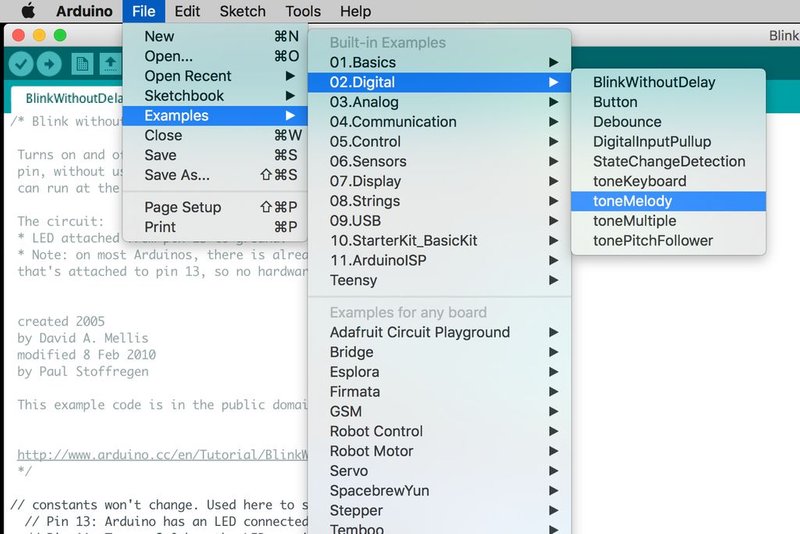Open the toneKeyboard example

point(668,181)
